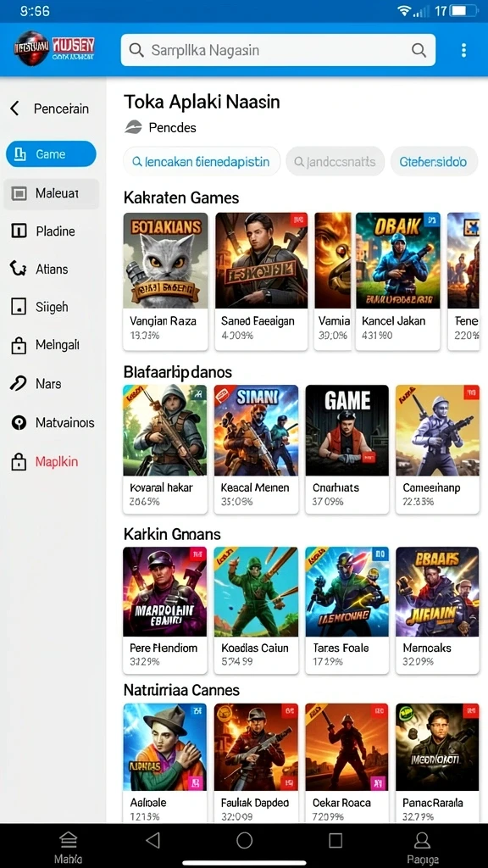Open Keacal Menen game thumbnail
The height and width of the screenshot is (868, 488).
tap(256, 430)
